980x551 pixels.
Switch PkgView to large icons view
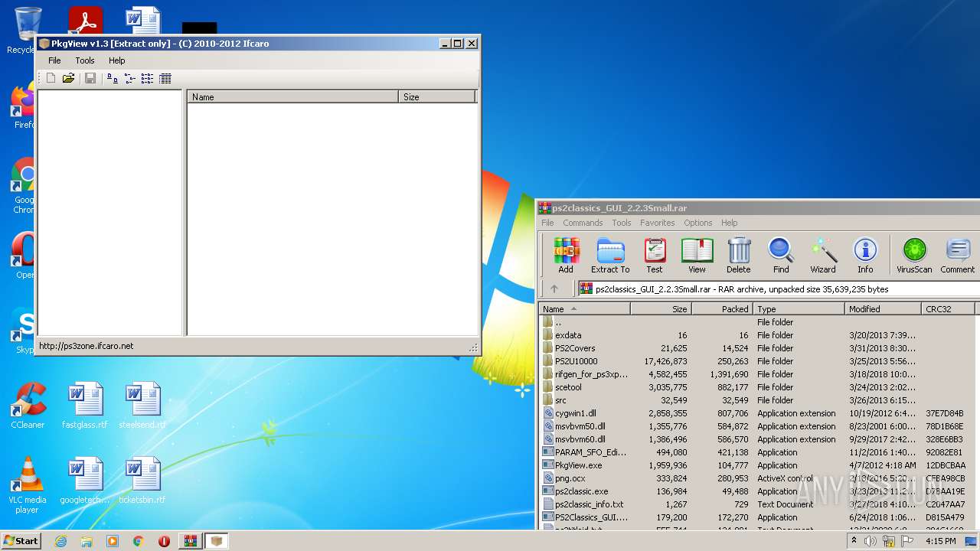(113, 78)
